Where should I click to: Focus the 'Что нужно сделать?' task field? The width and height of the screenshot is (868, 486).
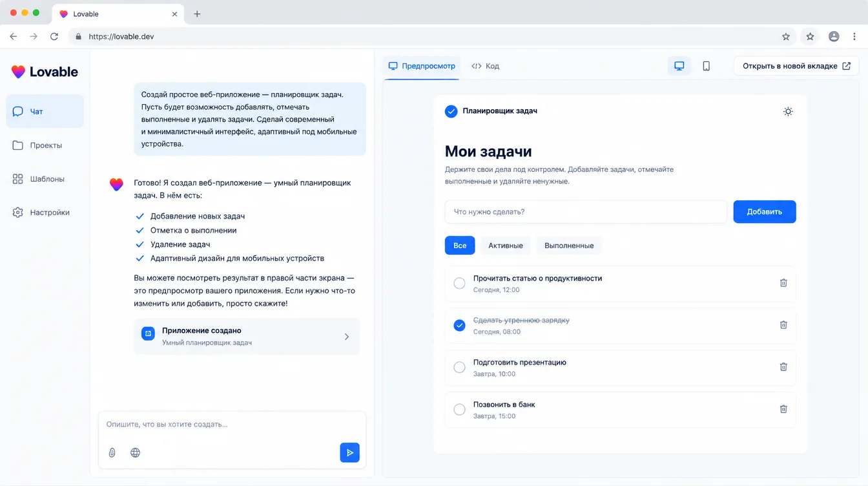pos(586,212)
